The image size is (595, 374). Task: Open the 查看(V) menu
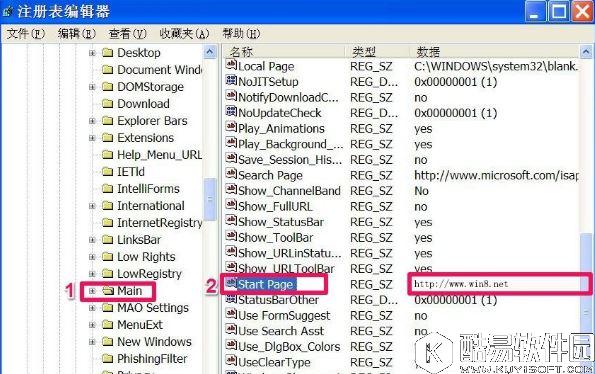point(127,34)
